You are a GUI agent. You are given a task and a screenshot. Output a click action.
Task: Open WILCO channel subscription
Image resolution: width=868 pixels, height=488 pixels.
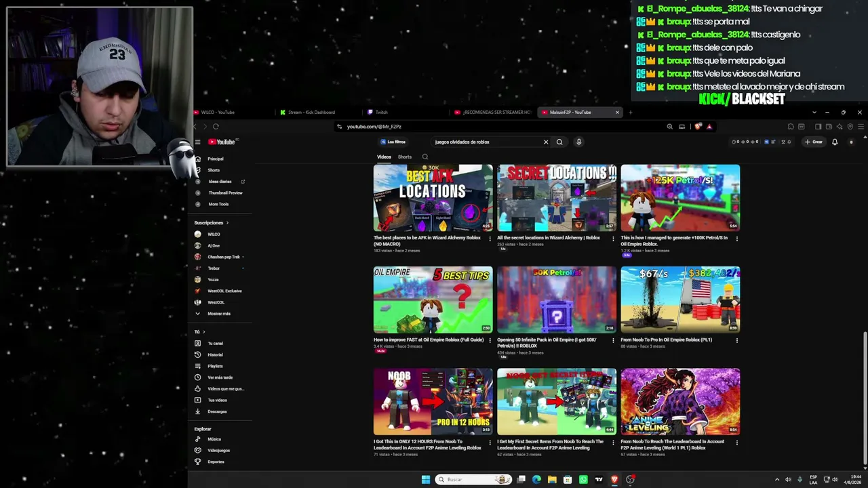coord(214,235)
